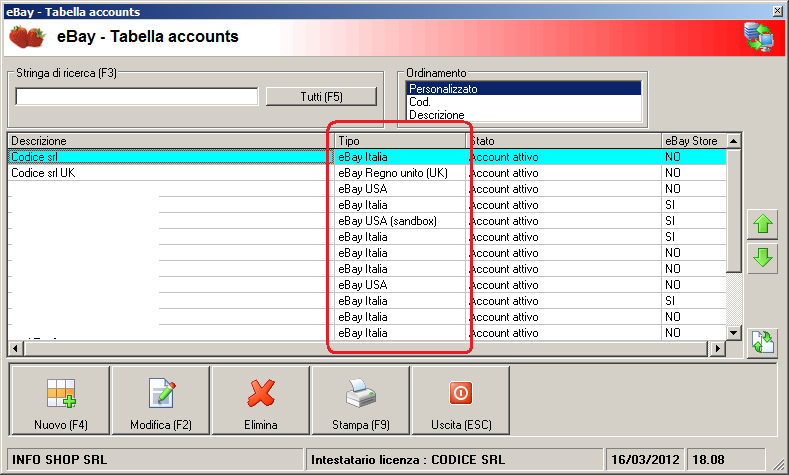Click the Modifica (F2) edit button
This screenshot has height=475, width=789.
(x=161, y=400)
